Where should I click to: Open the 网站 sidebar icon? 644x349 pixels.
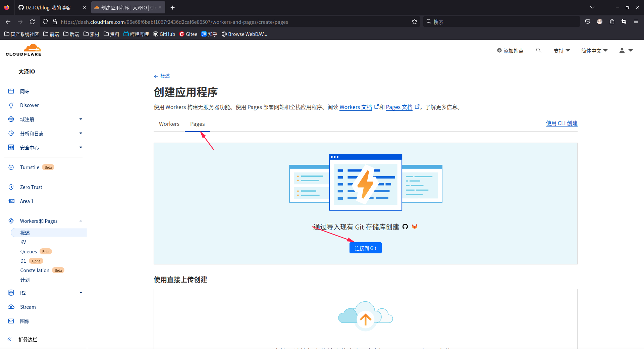[11, 91]
